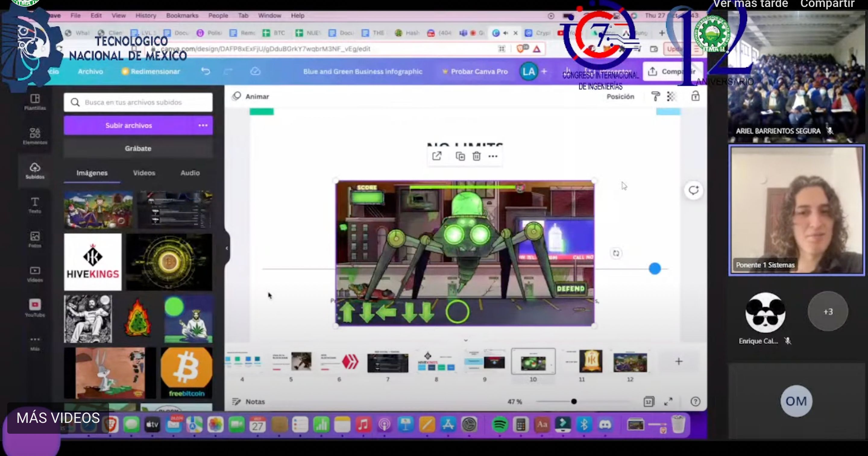Click the Posición button

620,97
